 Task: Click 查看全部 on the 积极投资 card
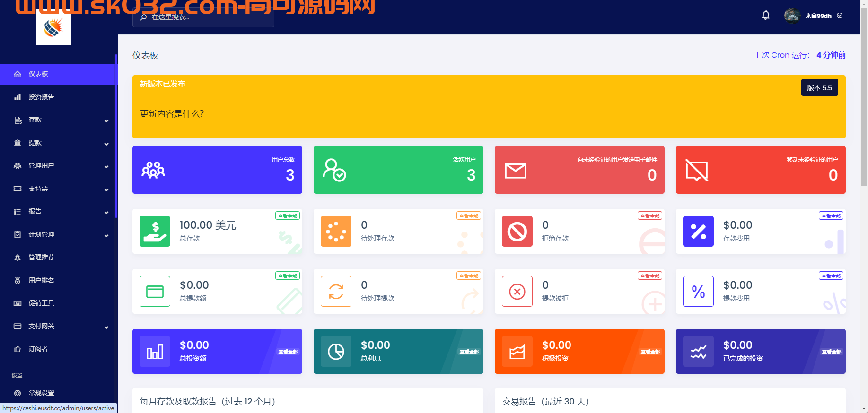pyautogui.click(x=650, y=352)
